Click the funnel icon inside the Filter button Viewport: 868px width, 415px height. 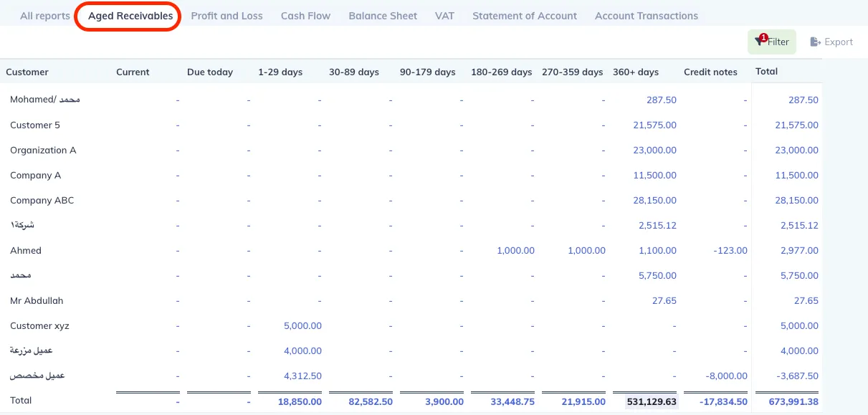tap(758, 42)
